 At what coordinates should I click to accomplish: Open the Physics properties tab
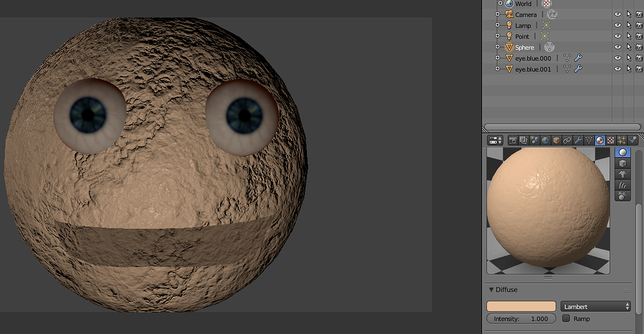click(x=633, y=140)
